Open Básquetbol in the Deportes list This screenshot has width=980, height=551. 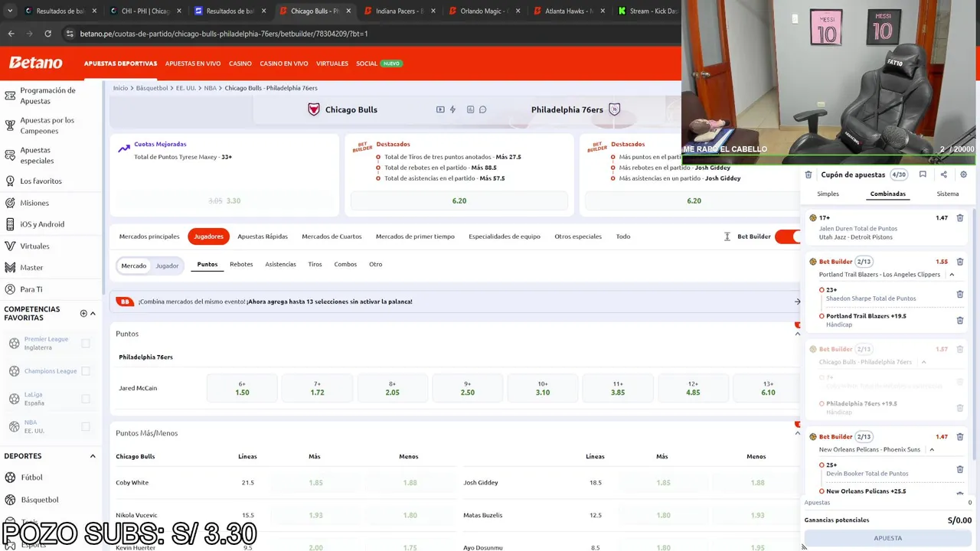40,500
